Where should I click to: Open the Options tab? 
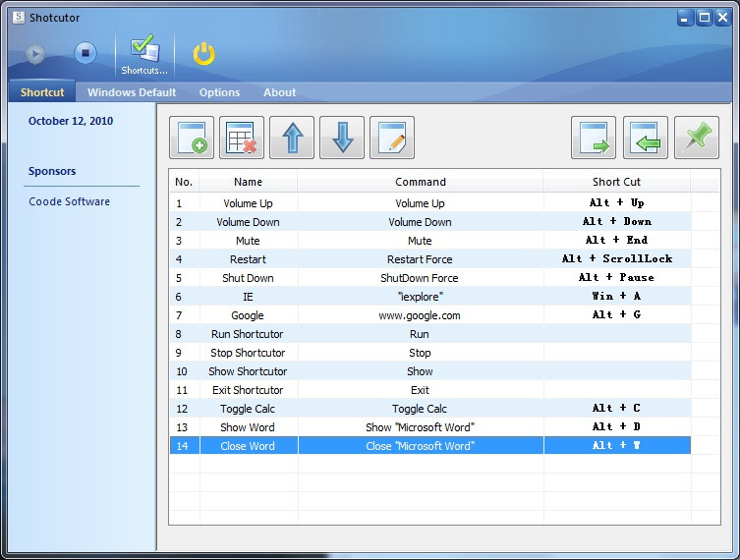pyautogui.click(x=219, y=92)
